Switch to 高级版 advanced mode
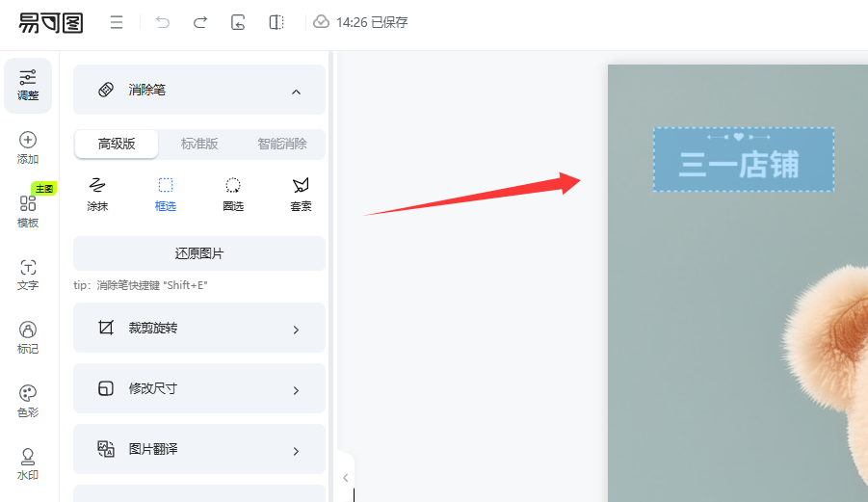This screenshot has width=868, height=502. [117, 145]
